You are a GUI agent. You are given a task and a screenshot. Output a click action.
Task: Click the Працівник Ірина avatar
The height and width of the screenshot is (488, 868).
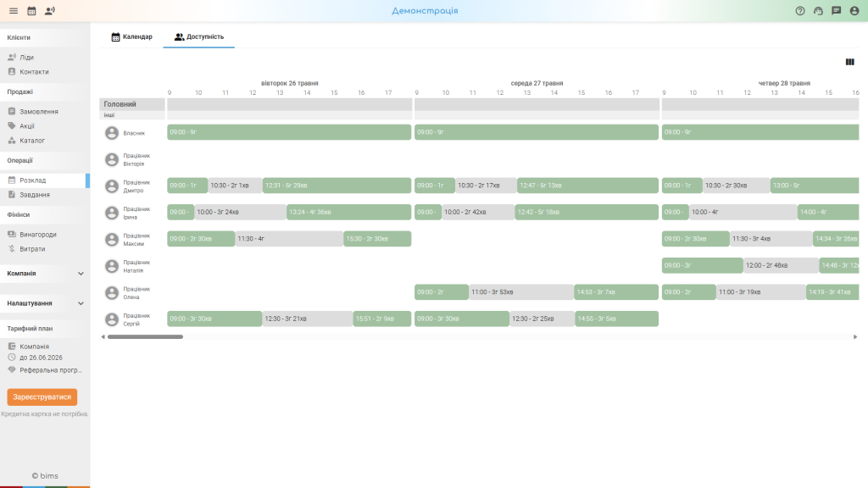112,213
